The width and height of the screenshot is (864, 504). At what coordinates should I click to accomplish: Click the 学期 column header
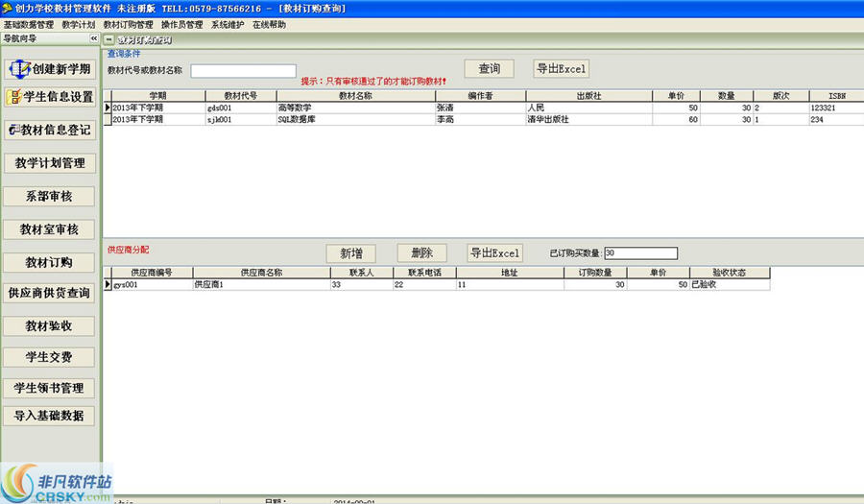[x=158, y=96]
